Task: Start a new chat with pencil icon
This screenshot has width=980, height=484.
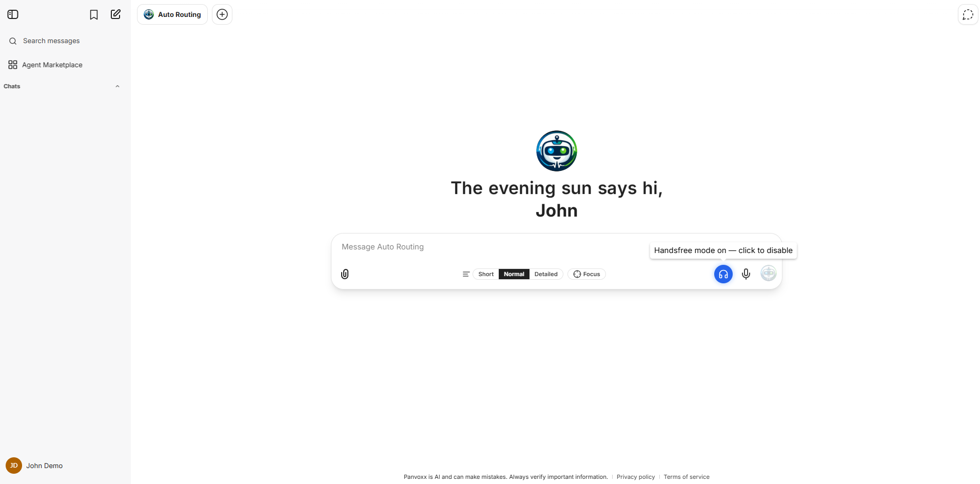Action: point(116,14)
